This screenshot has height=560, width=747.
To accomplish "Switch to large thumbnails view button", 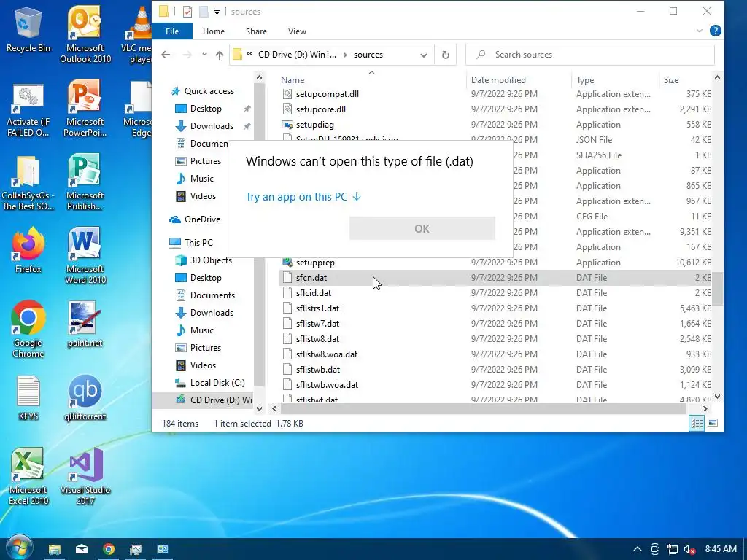I will click(713, 423).
